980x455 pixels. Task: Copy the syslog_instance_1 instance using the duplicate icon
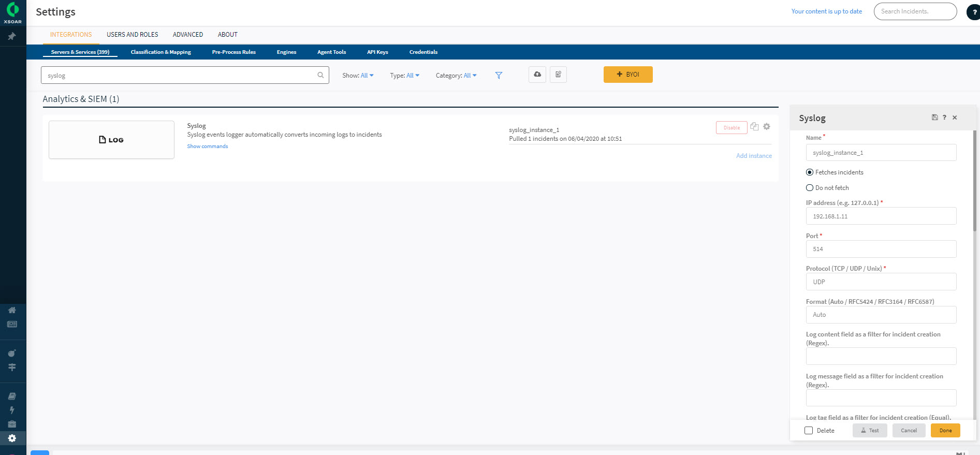point(754,126)
